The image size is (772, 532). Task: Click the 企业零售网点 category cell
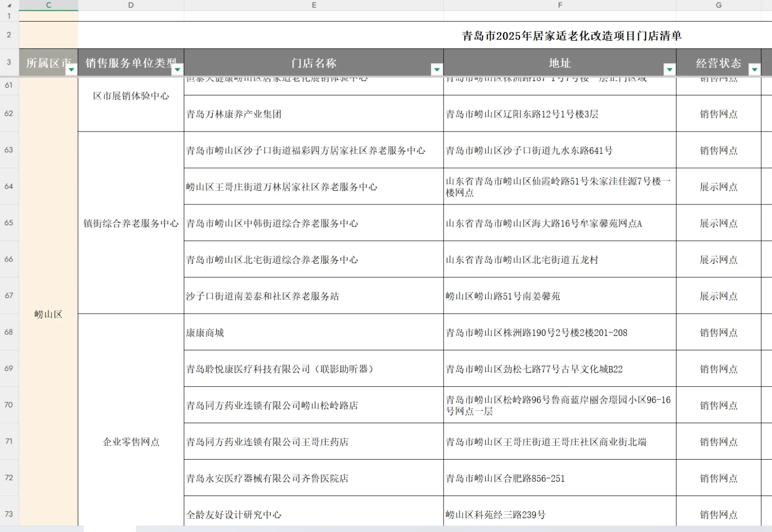131,442
